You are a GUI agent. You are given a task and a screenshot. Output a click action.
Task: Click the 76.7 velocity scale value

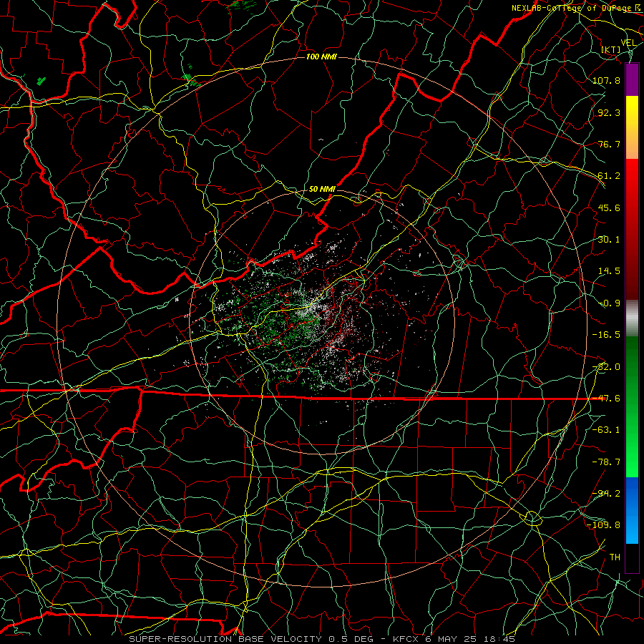coord(609,144)
